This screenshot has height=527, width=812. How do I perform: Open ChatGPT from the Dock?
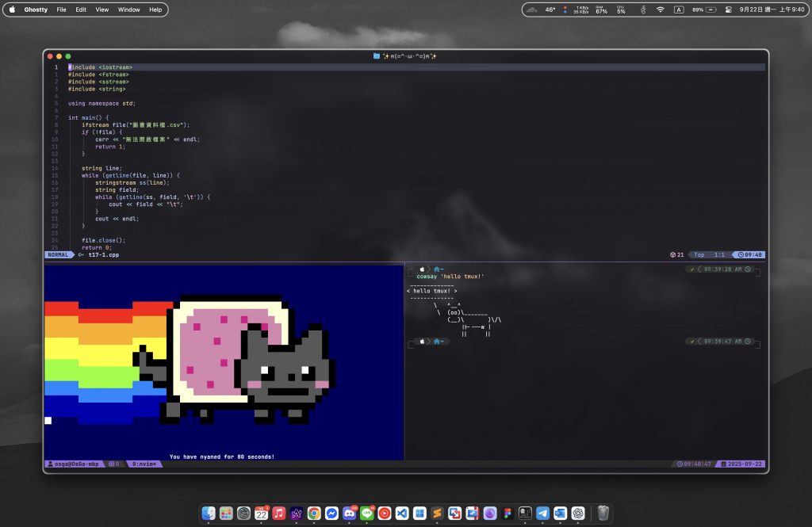[x=578, y=513]
